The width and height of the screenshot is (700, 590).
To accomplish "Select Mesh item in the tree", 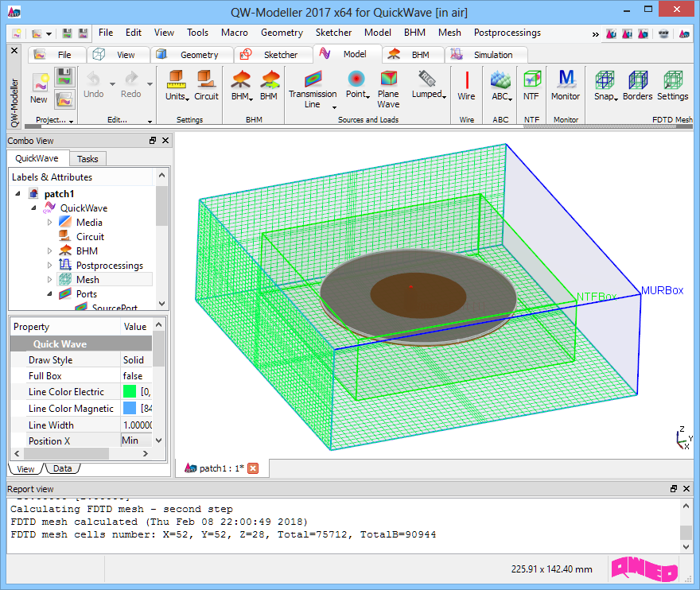I will pyautogui.click(x=87, y=280).
